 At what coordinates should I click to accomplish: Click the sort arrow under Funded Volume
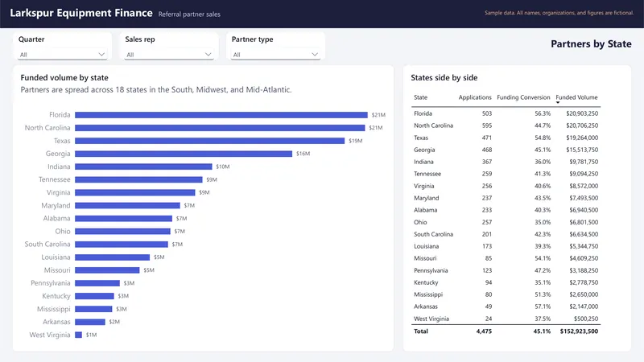(x=558, y=102)
